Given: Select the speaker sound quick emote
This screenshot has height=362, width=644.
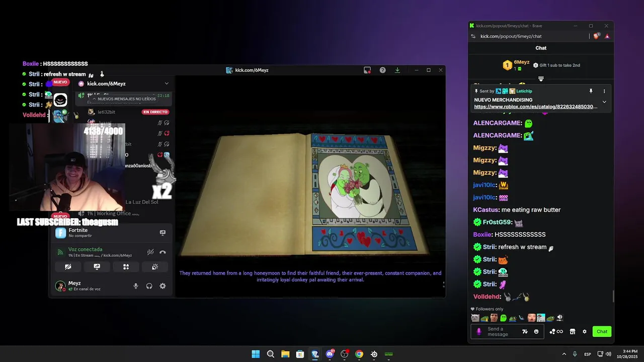Looking at the screenshot, I should point(560,318).
